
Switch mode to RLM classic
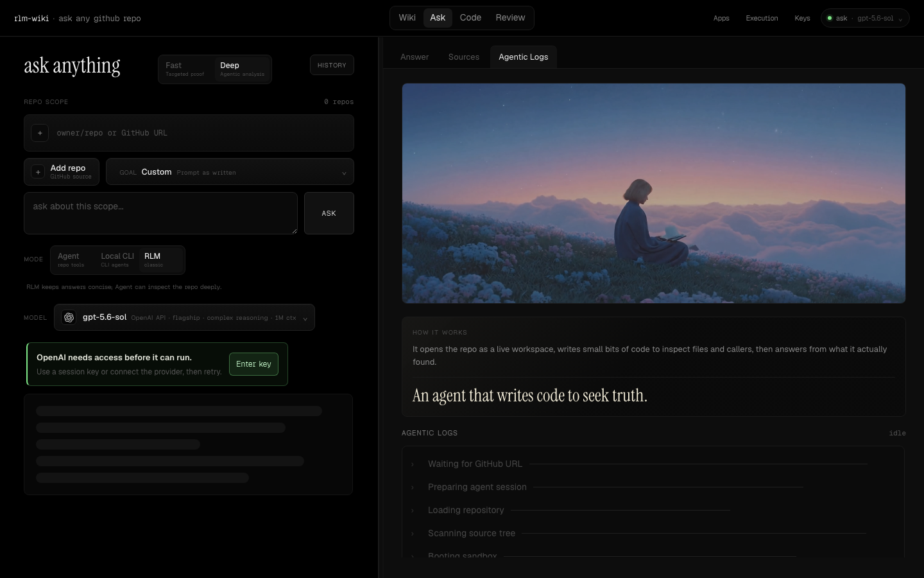tap(161, 260)
